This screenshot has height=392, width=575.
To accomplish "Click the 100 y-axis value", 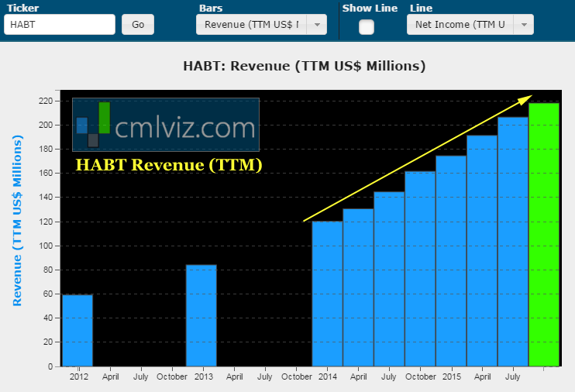I will [x=46, y=246].
